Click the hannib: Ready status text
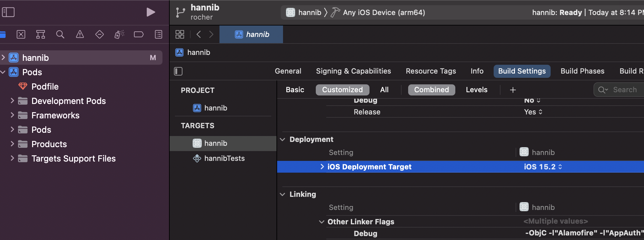644x240 pixels. (557, 12)
